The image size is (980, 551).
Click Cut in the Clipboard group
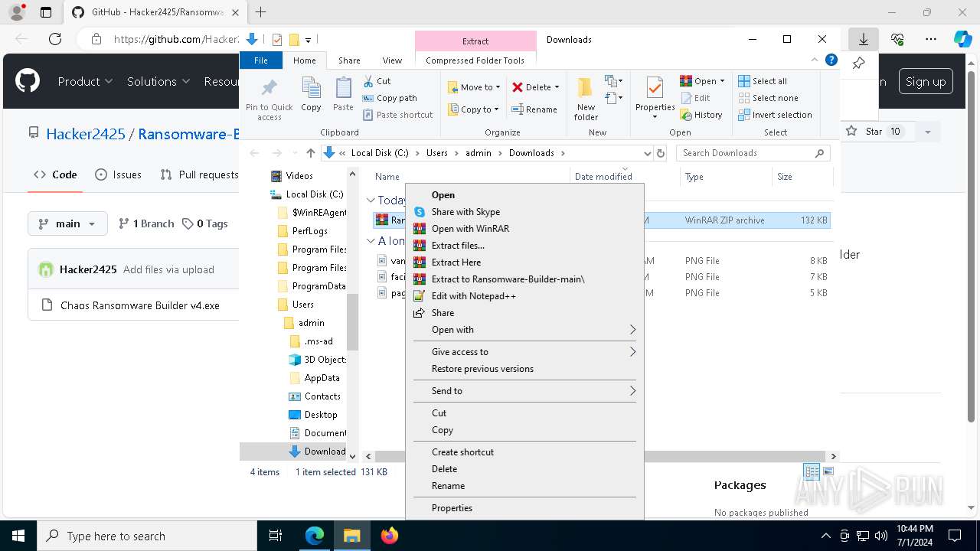click(x=377, y=81)
